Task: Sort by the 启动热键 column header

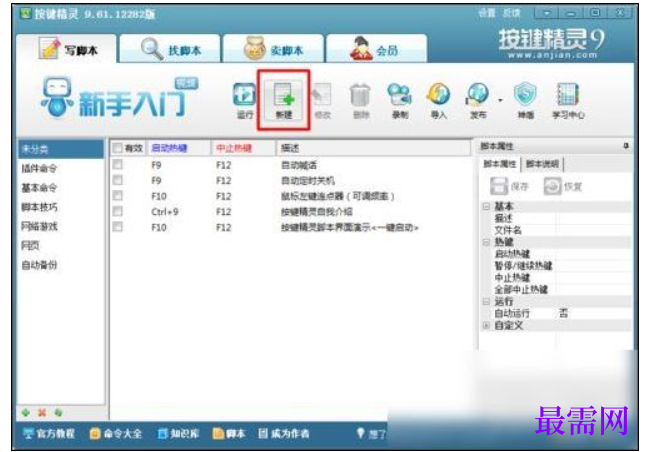Action: coord(179,148)
